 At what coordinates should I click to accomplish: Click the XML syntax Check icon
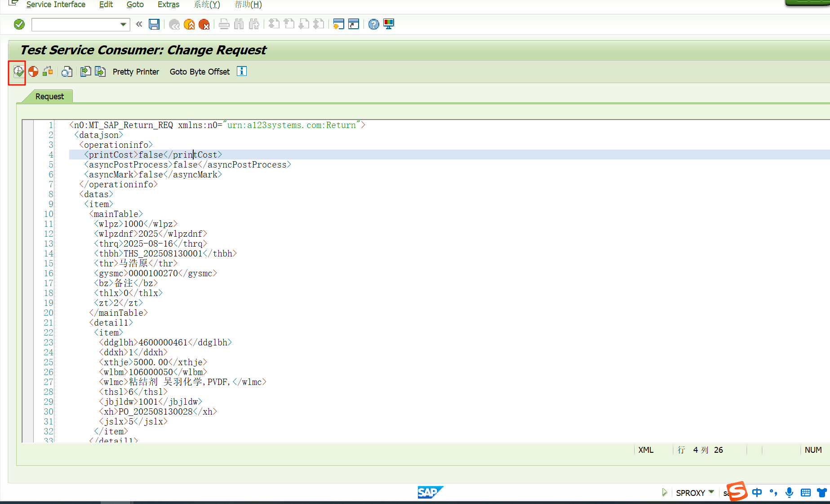point(18,71)
